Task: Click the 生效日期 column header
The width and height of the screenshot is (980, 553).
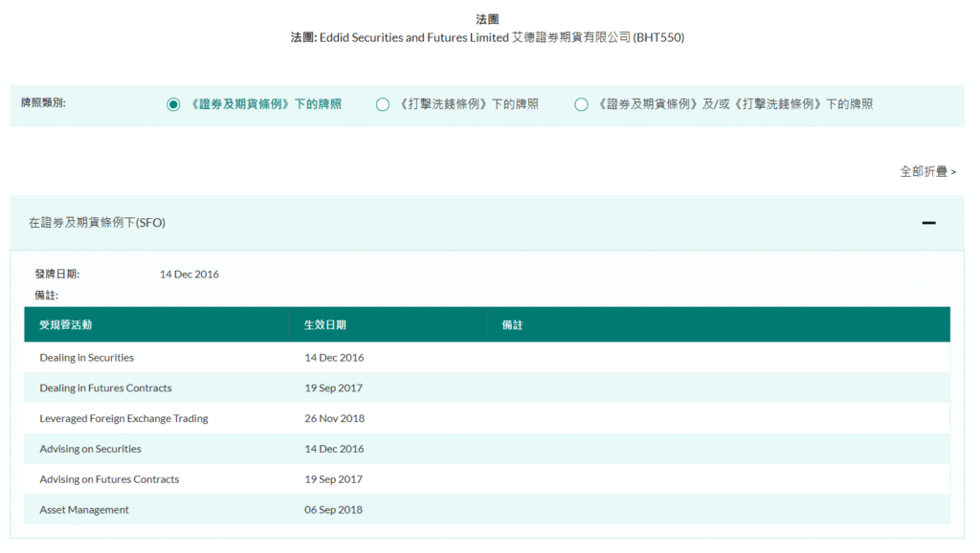Action: pyautogui.click(x=324, y=325)
